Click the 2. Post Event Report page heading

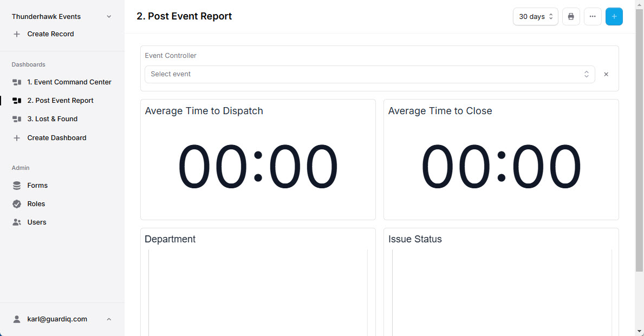point(184,16)
